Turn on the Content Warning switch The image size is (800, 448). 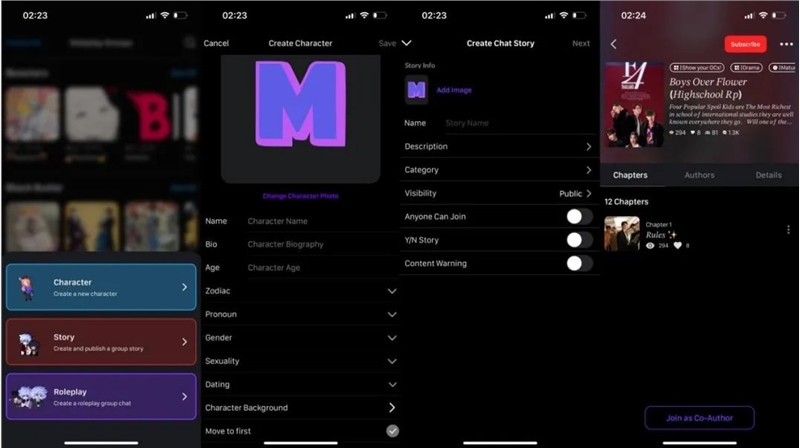(579, 264)
